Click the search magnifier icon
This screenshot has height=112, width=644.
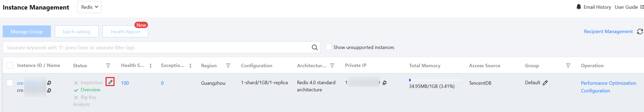tap(314, 47)
